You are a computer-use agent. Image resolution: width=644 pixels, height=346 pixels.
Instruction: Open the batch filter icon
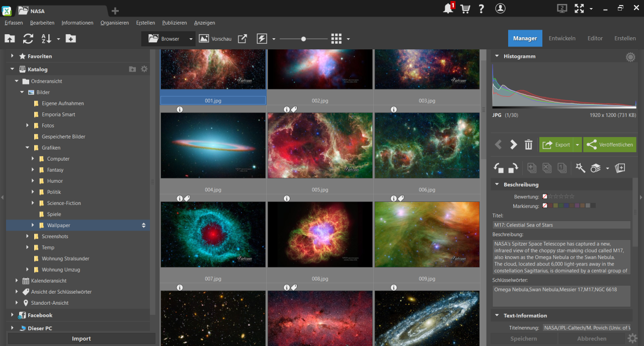[596, 168]
